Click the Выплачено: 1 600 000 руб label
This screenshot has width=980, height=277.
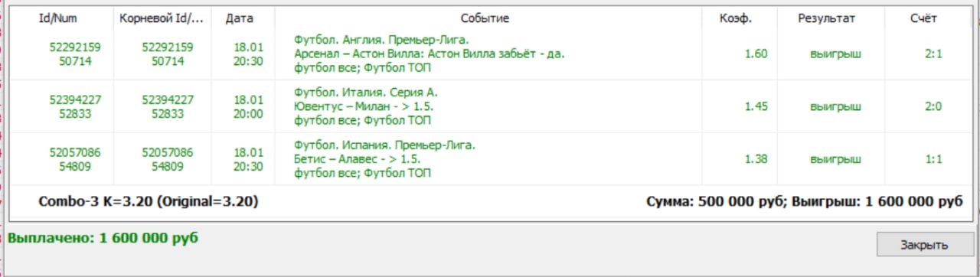(103, 238)
